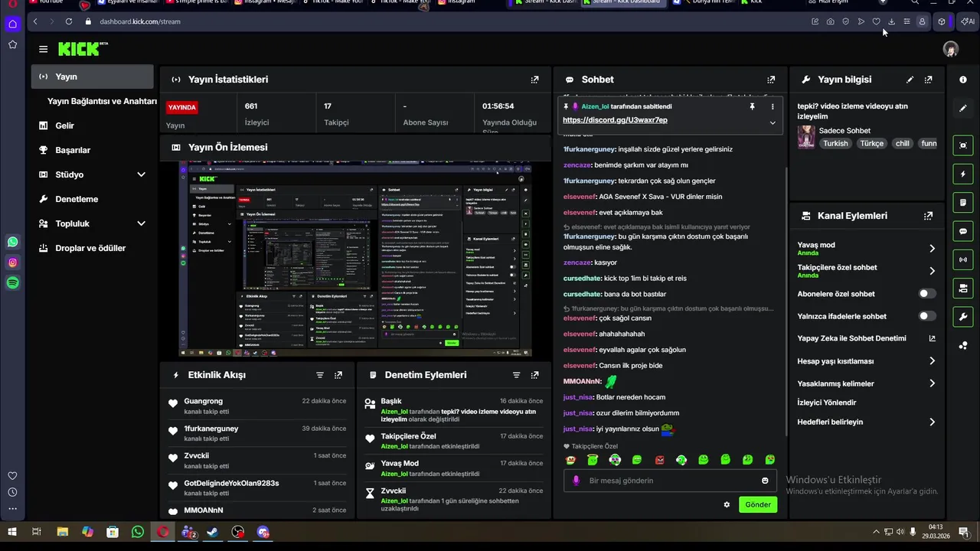Viewport: 980px width, 551px height.
Task: Open Yasaklanmış kelimeler chevron
Action: click(932, 383)
